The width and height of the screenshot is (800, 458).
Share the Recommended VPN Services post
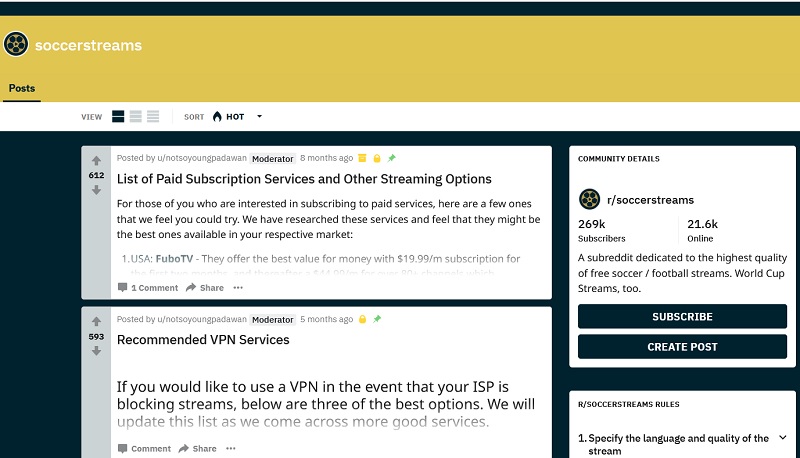[x=197, y=448]
